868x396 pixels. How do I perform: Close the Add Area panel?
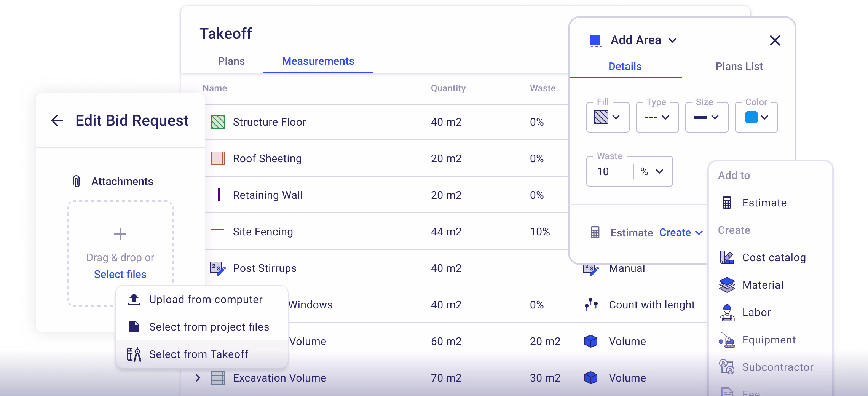click(x=775, y=40)
